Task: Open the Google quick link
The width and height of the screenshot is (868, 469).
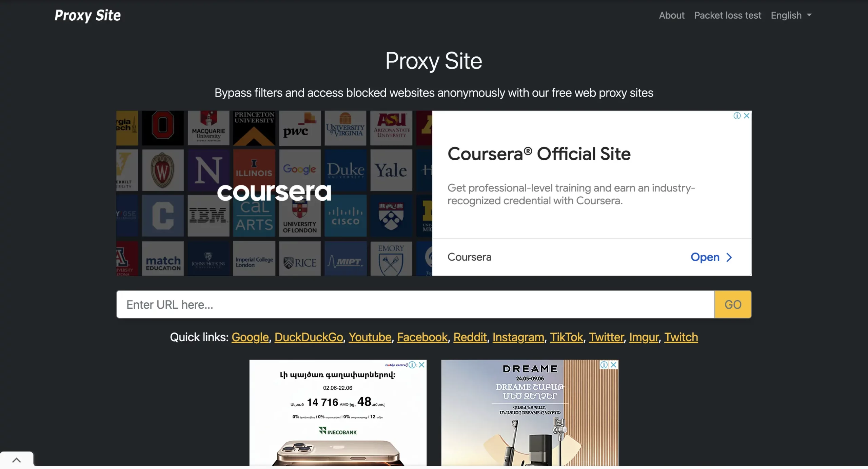Action: [x=250, y=337]
